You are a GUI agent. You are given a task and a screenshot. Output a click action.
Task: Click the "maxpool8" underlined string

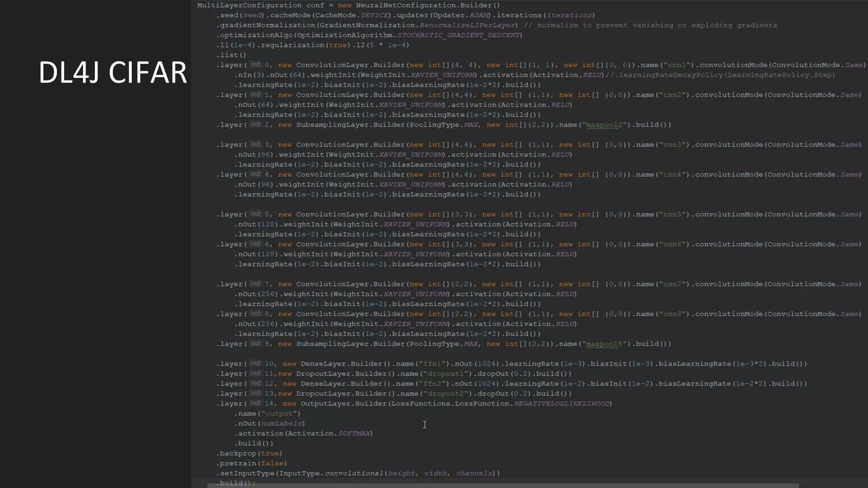[604, 344]
